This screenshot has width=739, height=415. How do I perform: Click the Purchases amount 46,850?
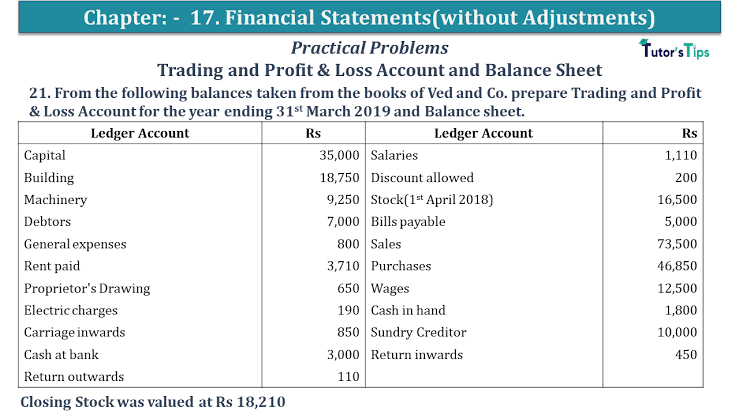677,266
